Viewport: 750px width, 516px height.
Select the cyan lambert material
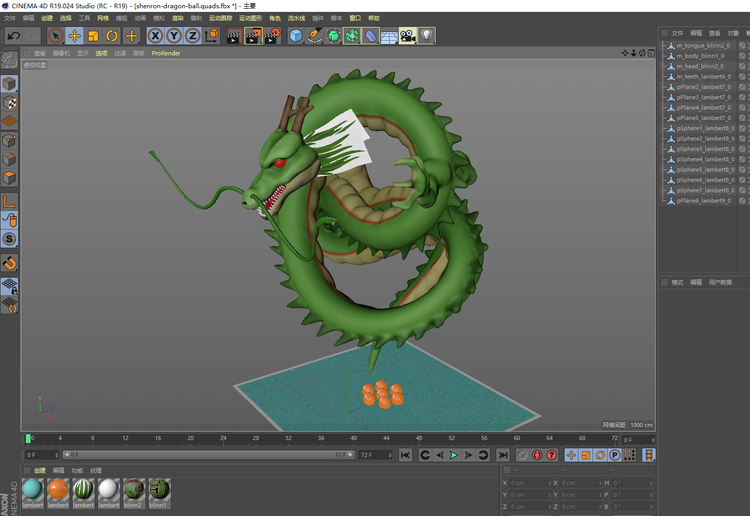coord(33,493)
